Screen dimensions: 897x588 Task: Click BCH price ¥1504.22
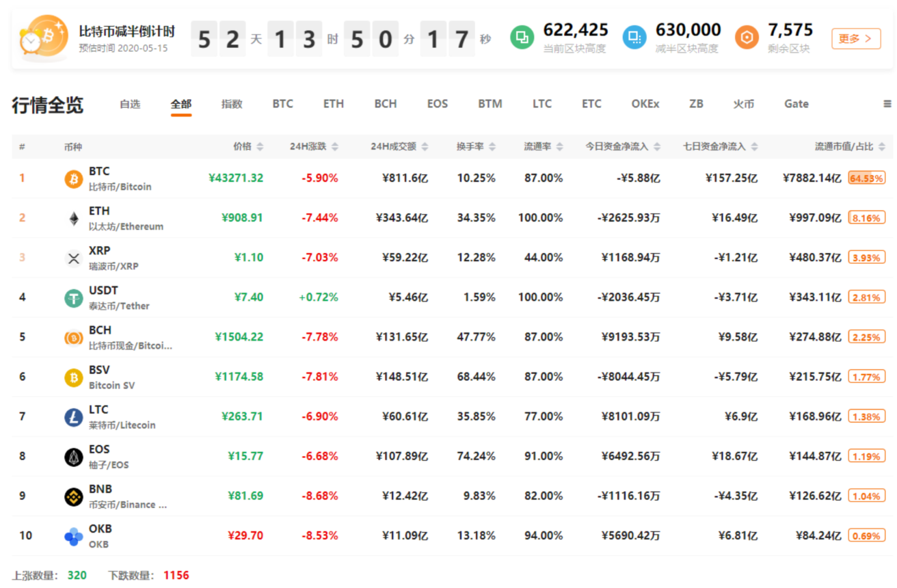[239, 337]
